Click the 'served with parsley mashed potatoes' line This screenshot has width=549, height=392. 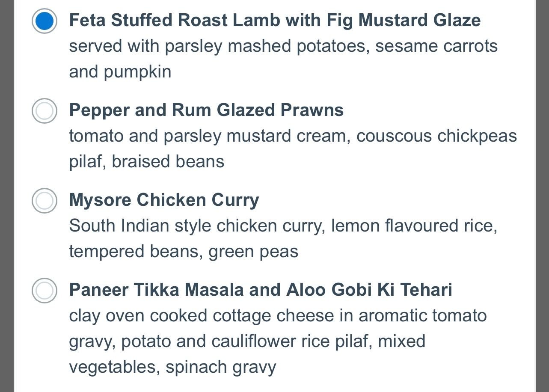coord(283,46)
